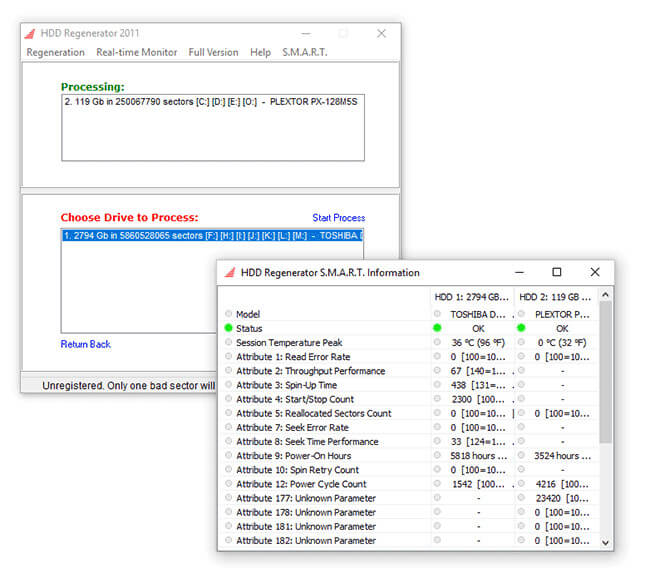Select the Status row label
The width and height of the screenshot is (650, 588).
[x=249, y=328]
